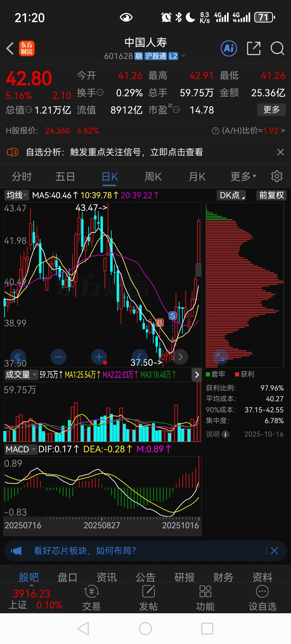
Task: Open the 成交量 indicator dropdown
Action: tap(21, 375)
